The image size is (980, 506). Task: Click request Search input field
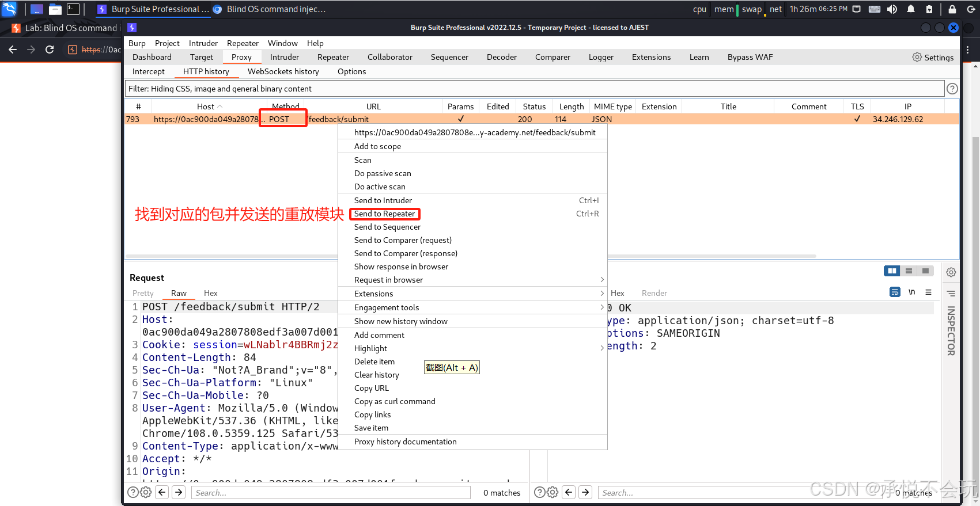pyautogui.click(x=331, y=493)
